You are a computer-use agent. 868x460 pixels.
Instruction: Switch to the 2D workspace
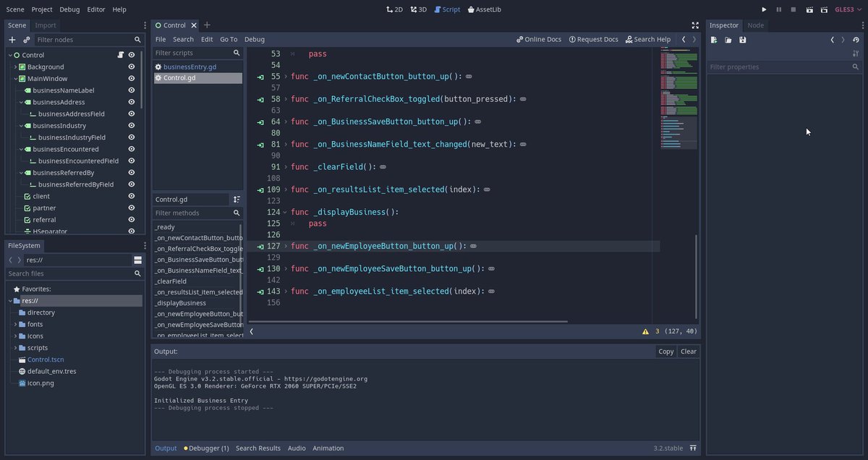(394, 9)
